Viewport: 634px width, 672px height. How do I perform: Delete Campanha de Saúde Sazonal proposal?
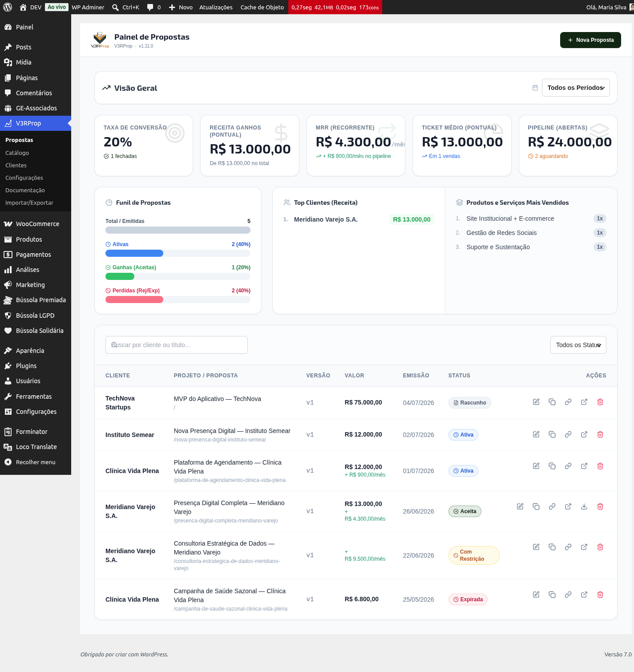[600, 595]
